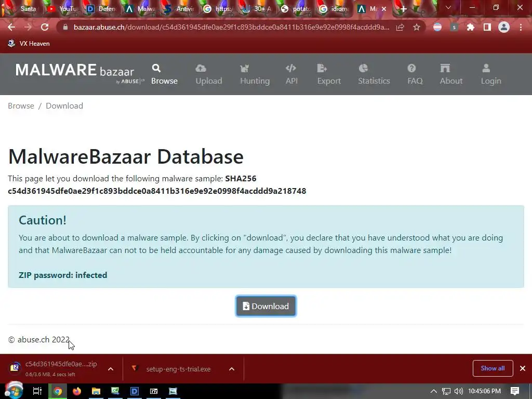Open File Explorer from the taskbar

point(96,391)
